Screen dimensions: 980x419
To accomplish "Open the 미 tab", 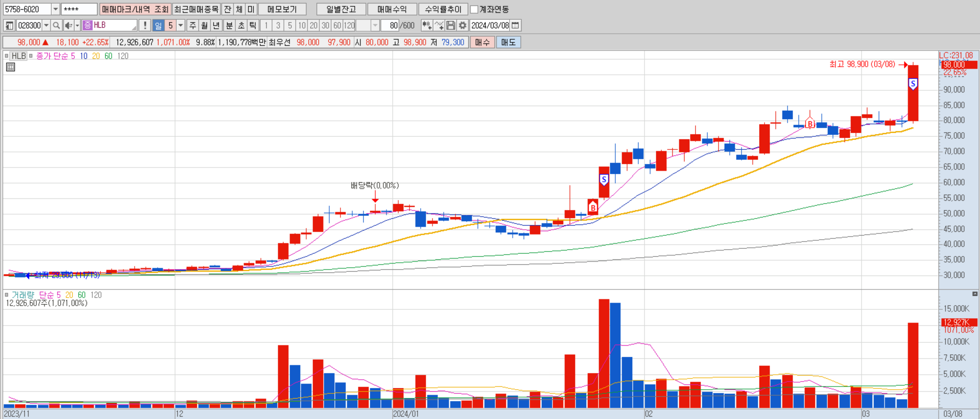I will point(251,9).
